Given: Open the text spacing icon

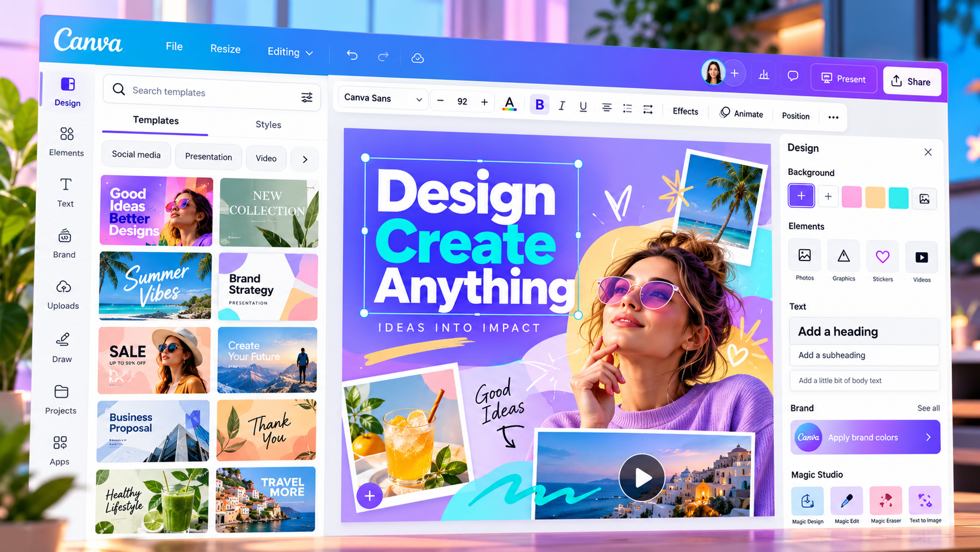Looking at the screenshot, I should 648,109.
